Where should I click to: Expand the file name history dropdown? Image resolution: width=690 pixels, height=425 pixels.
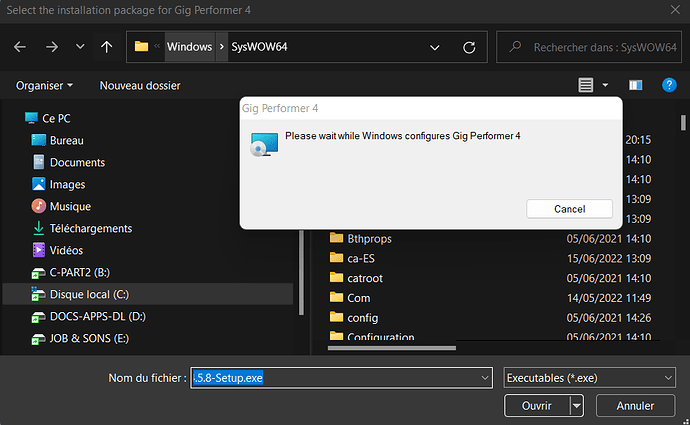(484, 378)
